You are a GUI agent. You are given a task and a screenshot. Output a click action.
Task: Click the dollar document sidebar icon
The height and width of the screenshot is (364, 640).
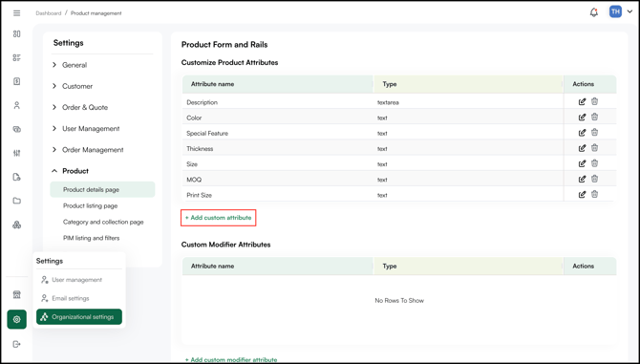coord(17,81)
